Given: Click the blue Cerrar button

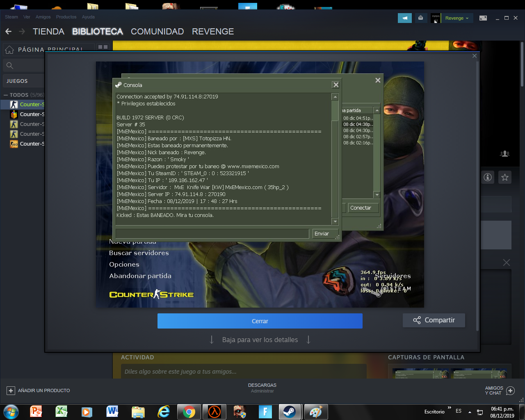Looking at the screenshot, I should pyautogui.click(x=260, y=321).
